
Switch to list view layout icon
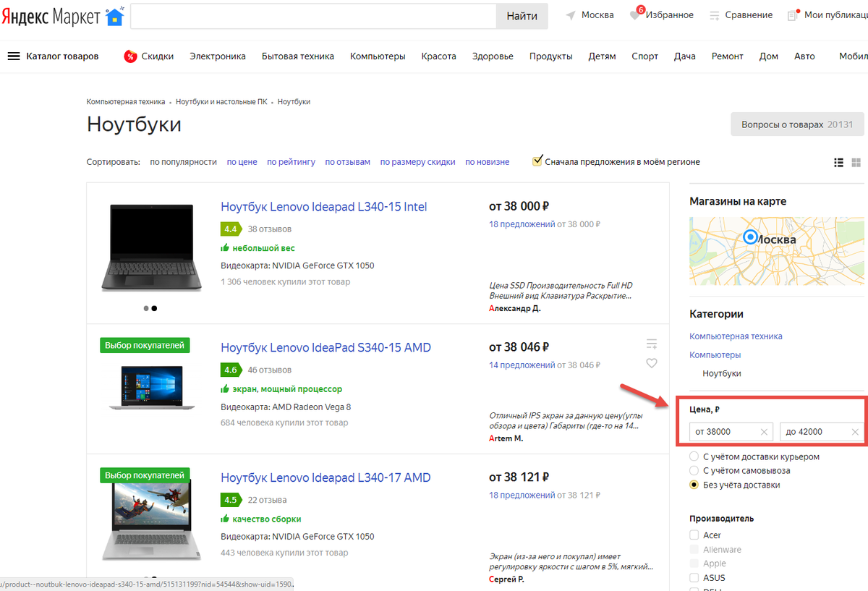[839, 163]
